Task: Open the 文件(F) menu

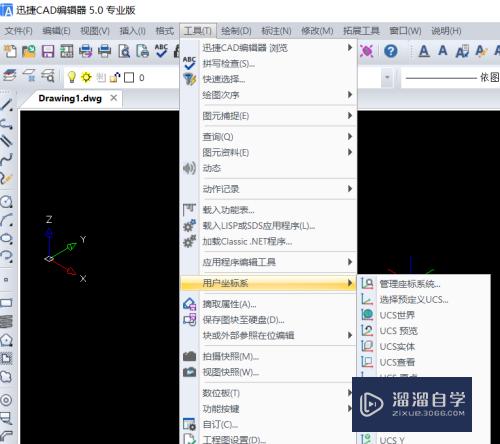Action: tap(19, 31)
